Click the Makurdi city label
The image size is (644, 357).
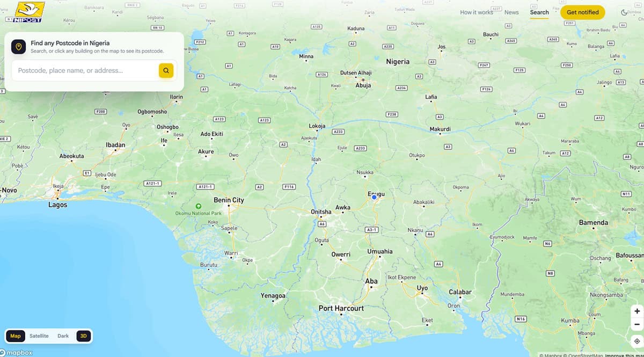[440, 129]
